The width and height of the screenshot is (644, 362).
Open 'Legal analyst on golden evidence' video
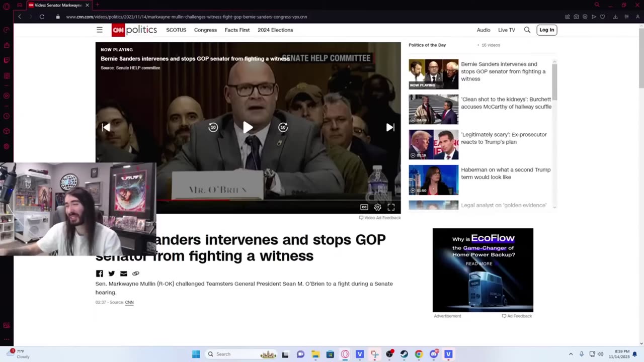point(504,205)
